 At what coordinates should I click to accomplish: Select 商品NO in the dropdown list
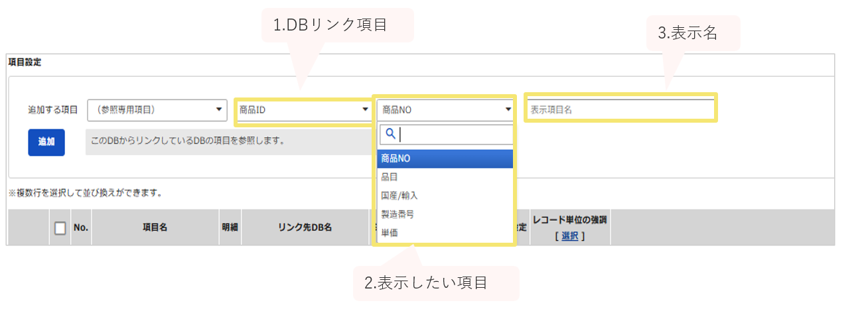tap(445, 158)
